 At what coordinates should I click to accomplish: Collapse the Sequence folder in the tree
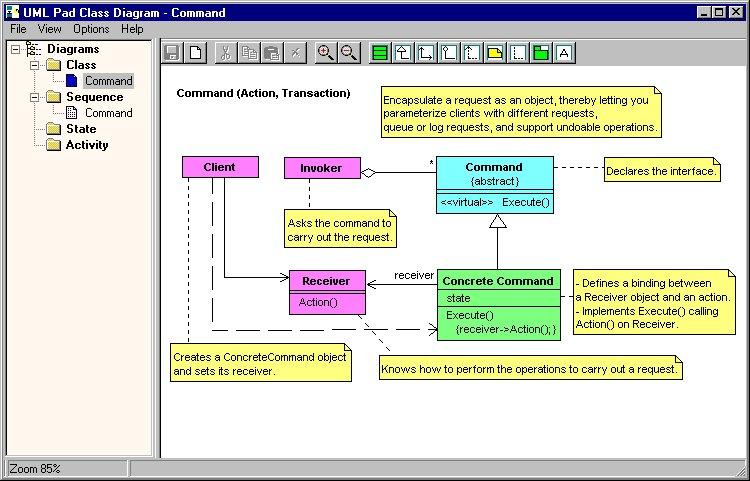[x=34, y=97]
